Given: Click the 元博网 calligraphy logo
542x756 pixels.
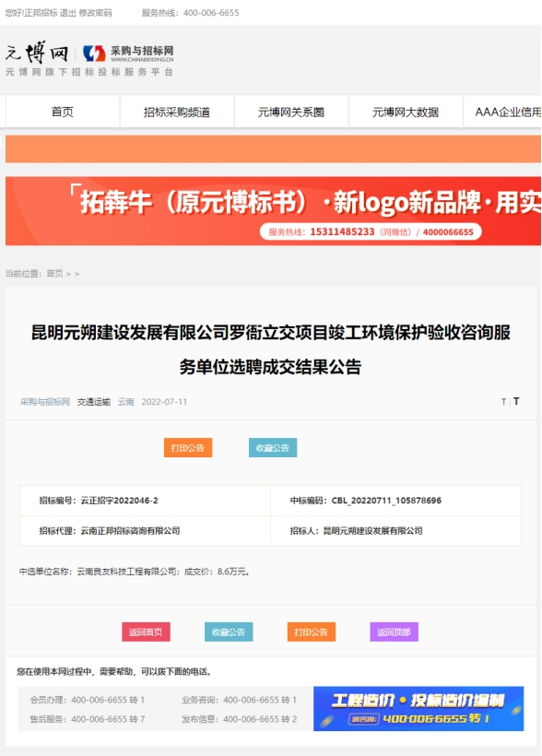Looking at the screenshot, I should 37,52.
